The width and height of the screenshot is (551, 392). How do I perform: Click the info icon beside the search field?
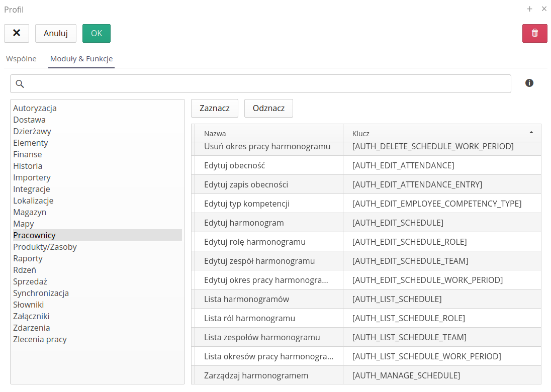tap(529, 83)
